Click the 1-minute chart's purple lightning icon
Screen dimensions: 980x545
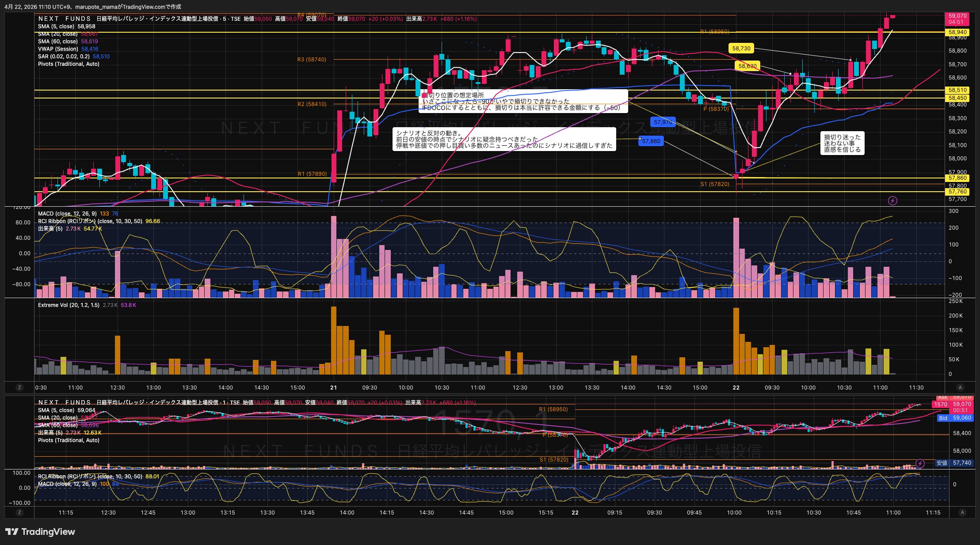pos(920,463)
